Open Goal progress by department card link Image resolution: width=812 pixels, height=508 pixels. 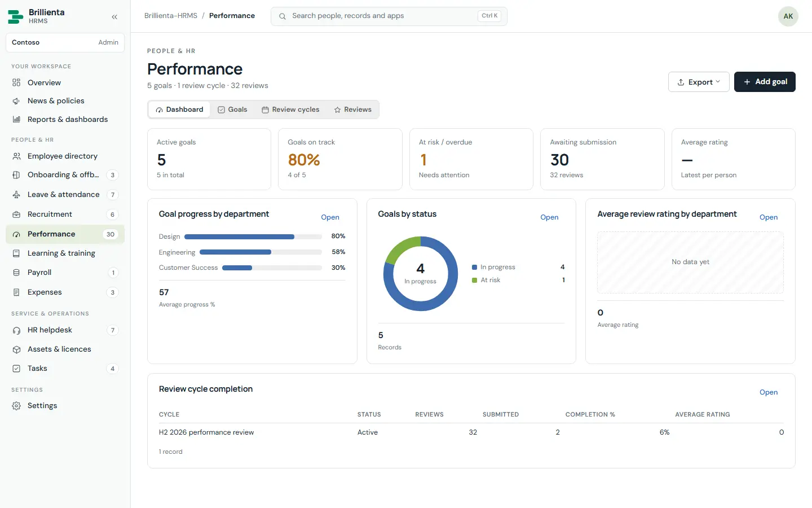tap(330, 217)
